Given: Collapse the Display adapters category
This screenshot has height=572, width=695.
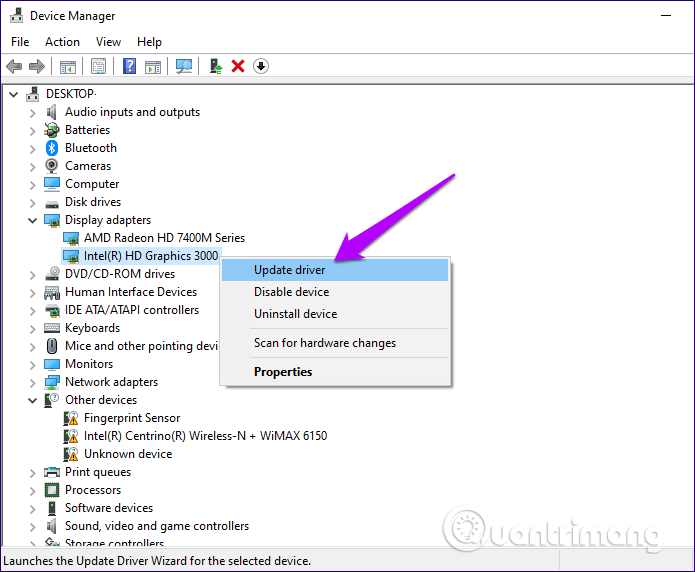Looking at the screenshot, I should [x=32, y=220].
